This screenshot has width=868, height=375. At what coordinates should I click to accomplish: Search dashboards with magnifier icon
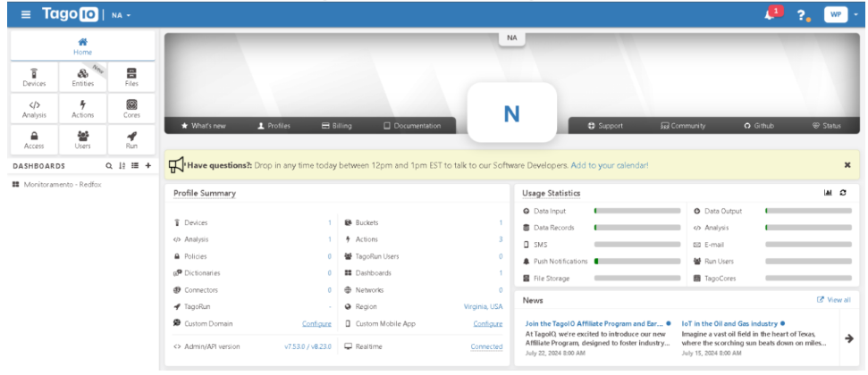tap(110, 165)
